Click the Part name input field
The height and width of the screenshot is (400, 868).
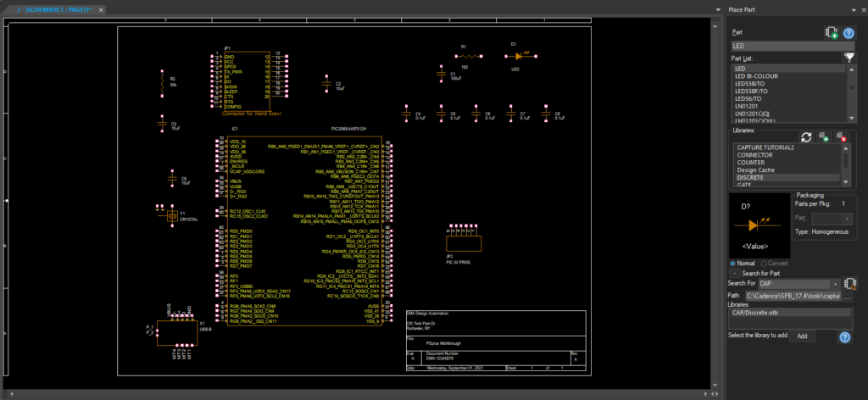click(x=793, y=47)
